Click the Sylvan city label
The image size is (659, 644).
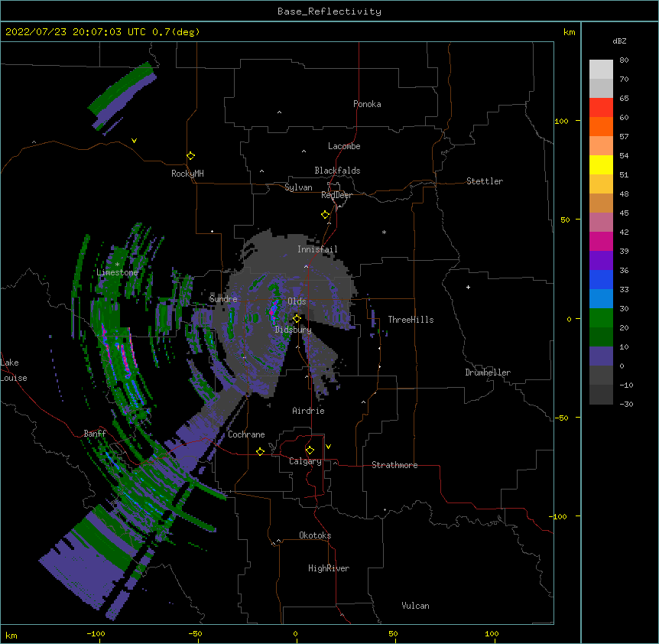point(298,187)
